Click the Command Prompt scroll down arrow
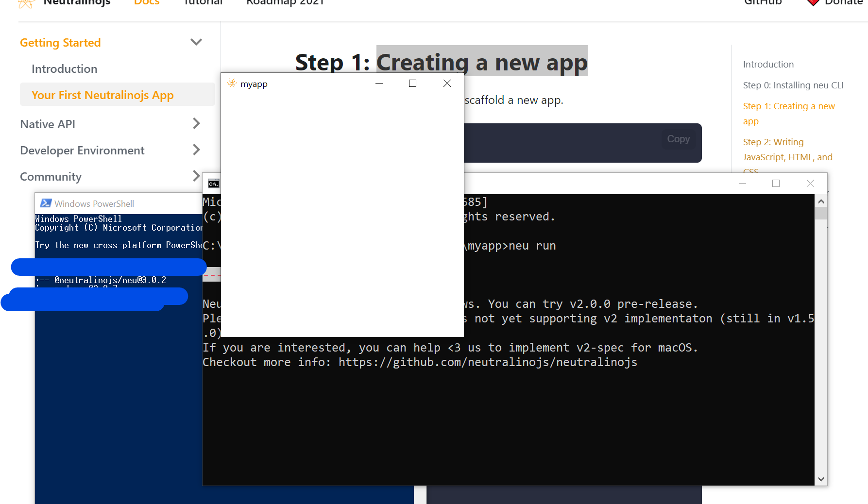The height and width of the screenshot is (504, 868). (x=821, y=479)
